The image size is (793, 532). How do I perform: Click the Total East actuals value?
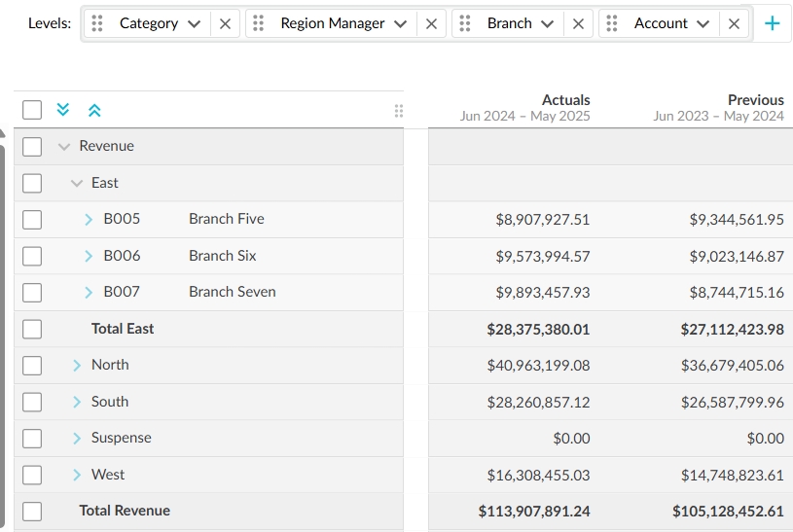coord(538,329)
